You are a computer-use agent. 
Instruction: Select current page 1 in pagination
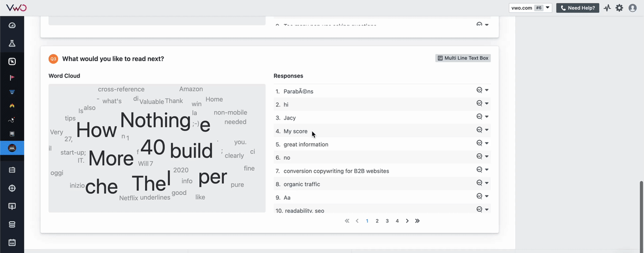coord(367,221)
